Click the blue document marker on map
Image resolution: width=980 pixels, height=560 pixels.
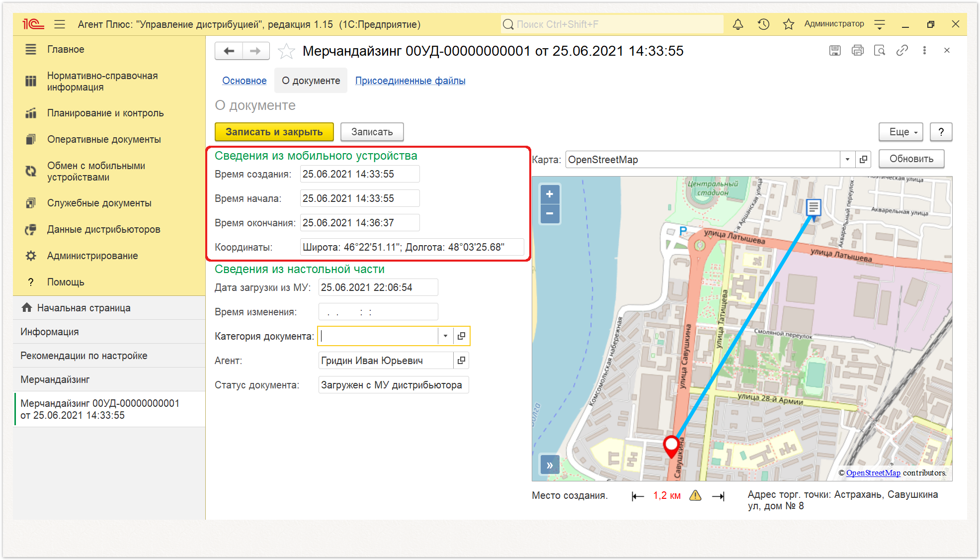pyautogui.click(x=813, y=208)
